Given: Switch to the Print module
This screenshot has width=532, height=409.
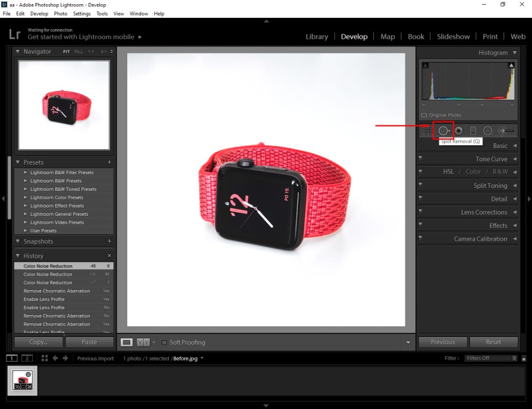Looking at the screenshot, I should click(x=490, y=37).
